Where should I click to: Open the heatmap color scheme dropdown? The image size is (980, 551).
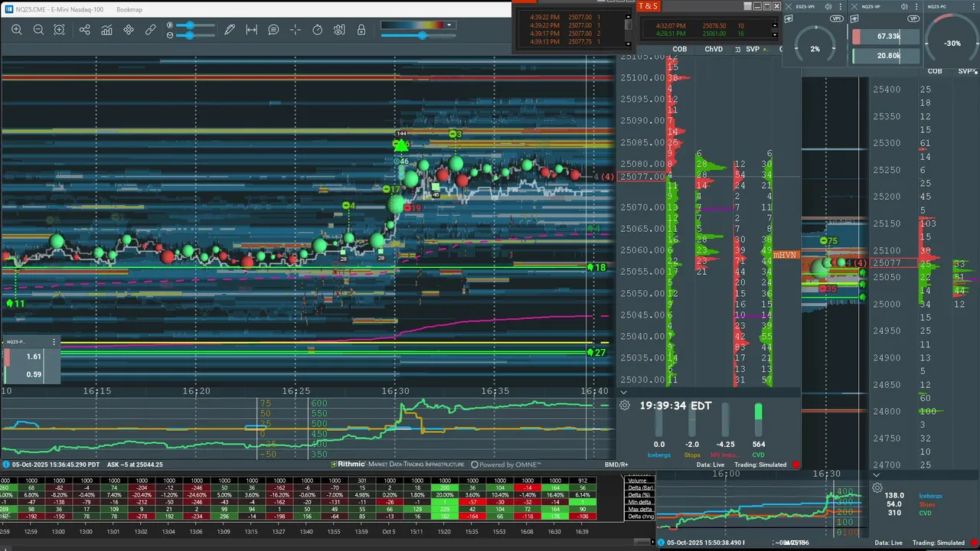point(449,25)
